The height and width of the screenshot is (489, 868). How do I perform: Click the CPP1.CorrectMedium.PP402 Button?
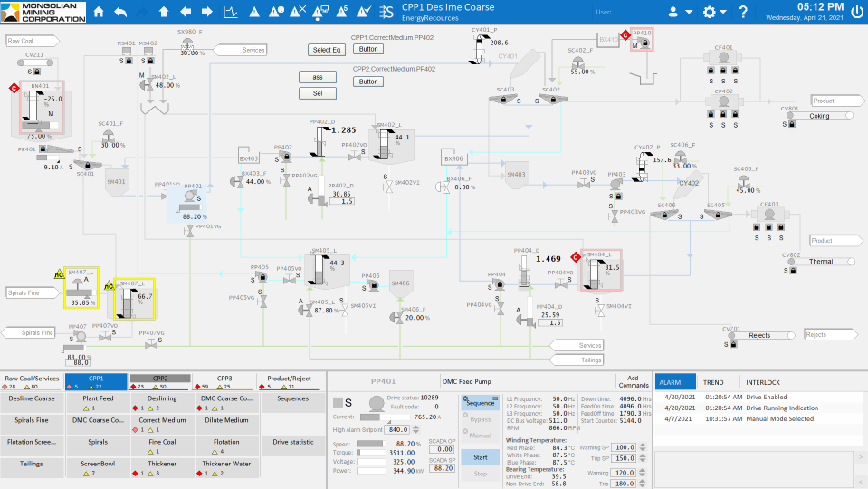point(368,49)
